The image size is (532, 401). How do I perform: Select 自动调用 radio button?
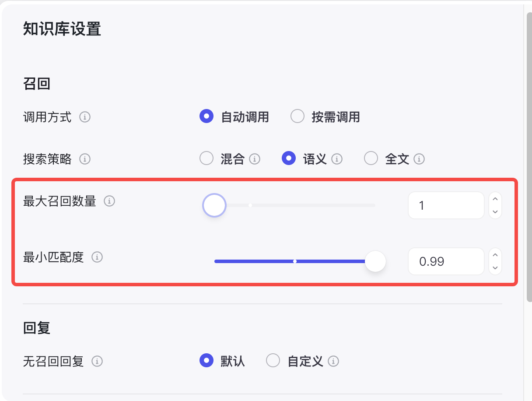tap(206, 117)
